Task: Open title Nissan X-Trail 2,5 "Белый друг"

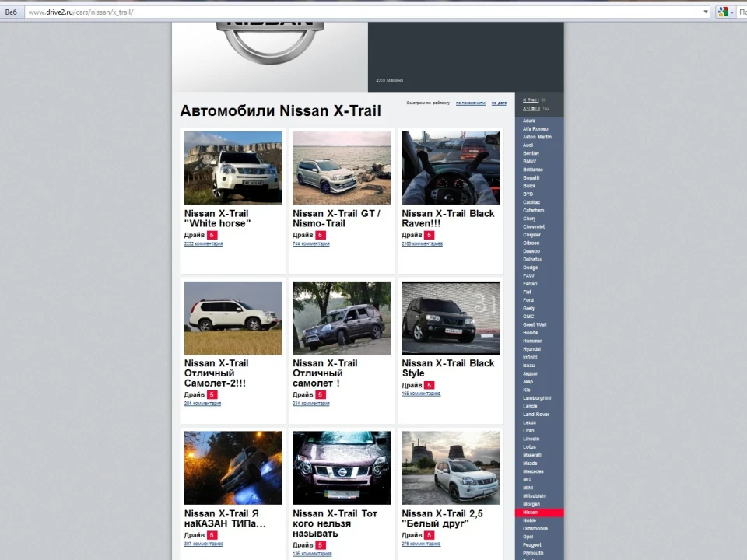Action: point(442,519)
